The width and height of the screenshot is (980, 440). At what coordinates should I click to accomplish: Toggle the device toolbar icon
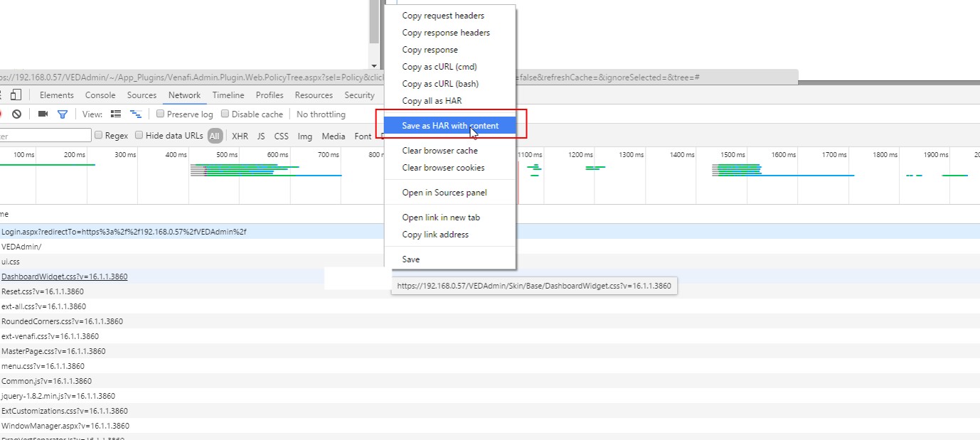pyautogui.click(x=16, y=95)
